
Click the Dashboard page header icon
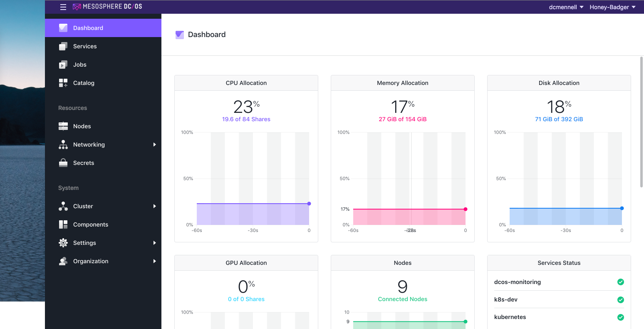pos(180,35)
